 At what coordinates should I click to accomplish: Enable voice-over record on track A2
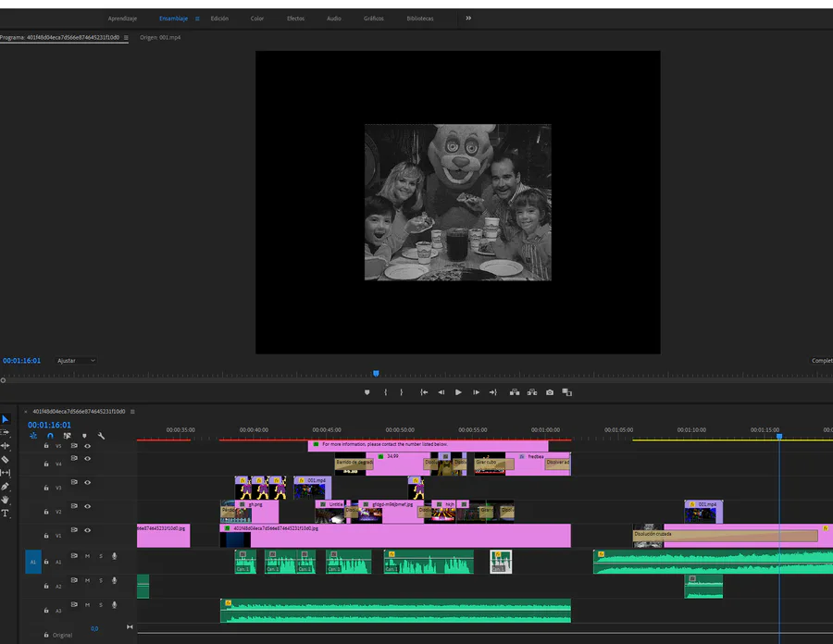click(114, 580)
